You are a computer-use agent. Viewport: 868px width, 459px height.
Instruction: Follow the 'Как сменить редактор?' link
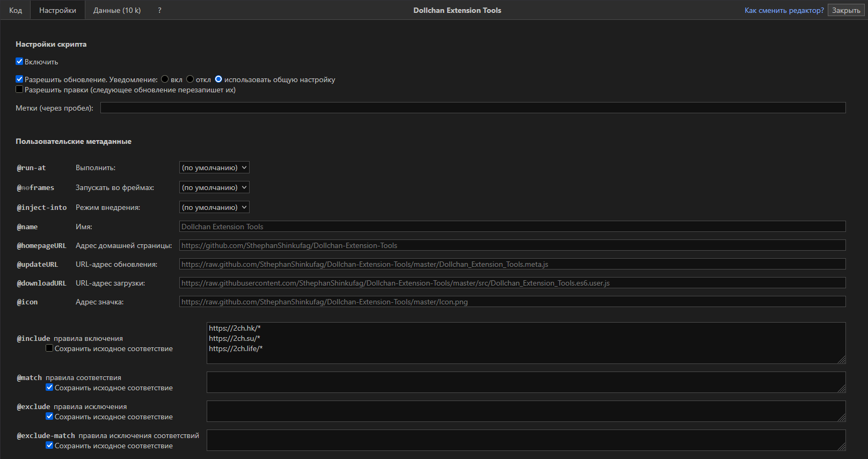click(784, 10)
